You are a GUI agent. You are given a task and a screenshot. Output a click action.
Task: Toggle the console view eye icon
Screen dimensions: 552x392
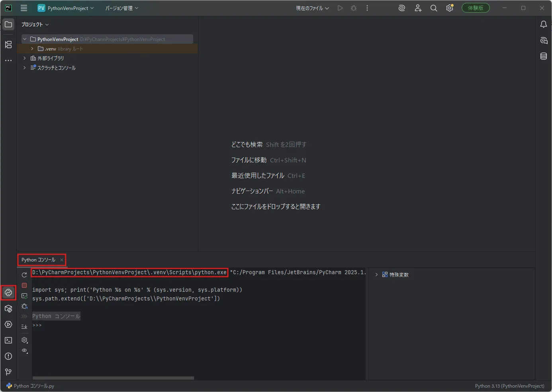coord(24,351)
